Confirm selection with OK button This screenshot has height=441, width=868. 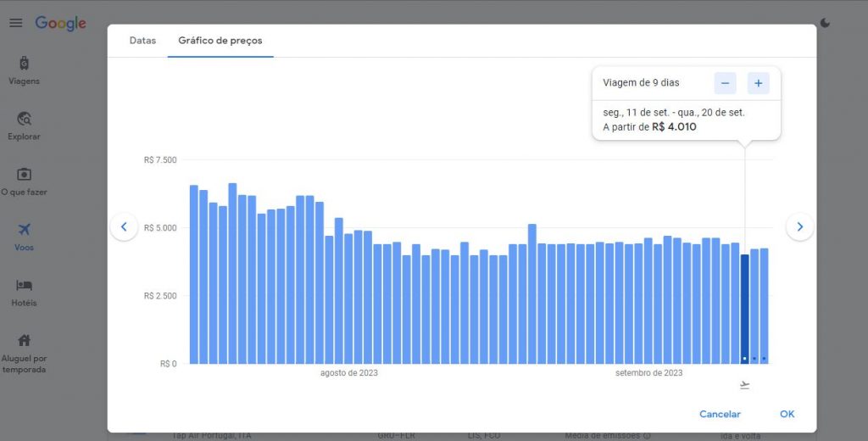click(x=787, y=414)
